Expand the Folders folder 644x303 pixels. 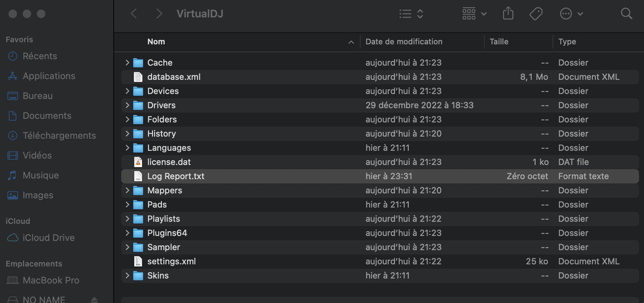(127, 119)
